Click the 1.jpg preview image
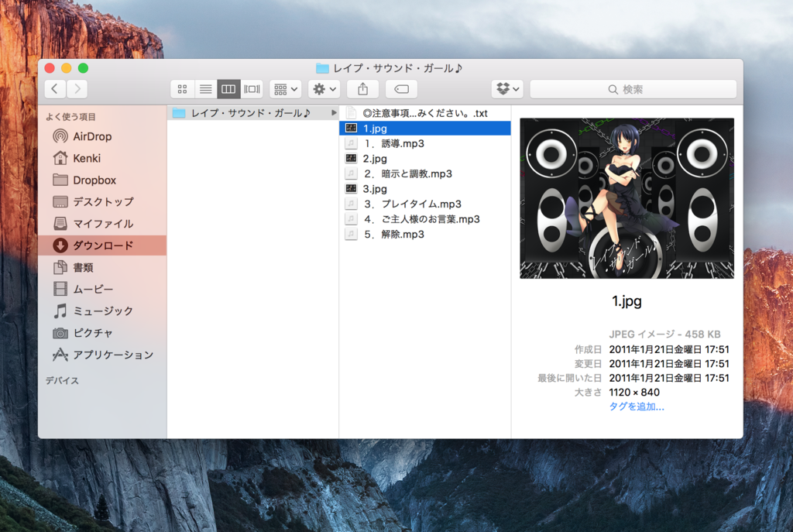Viewport: 793px width, 532px height. point(627,198)
